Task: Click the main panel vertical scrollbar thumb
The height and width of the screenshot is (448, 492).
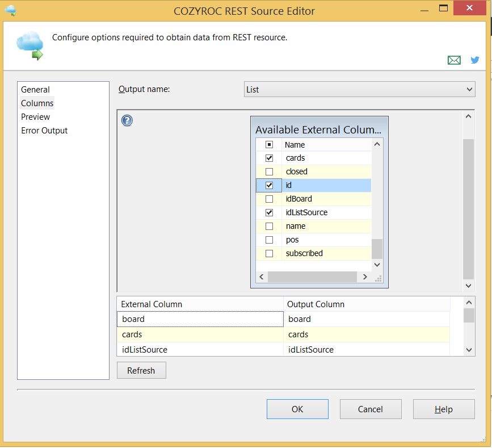Action: (x=469, y=209)
